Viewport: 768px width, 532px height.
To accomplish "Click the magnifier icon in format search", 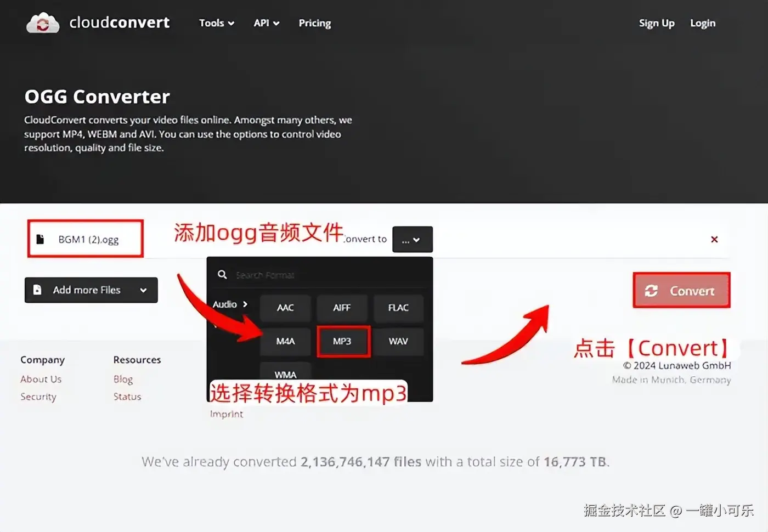I will pyautogui.click(x=222, y=274).
